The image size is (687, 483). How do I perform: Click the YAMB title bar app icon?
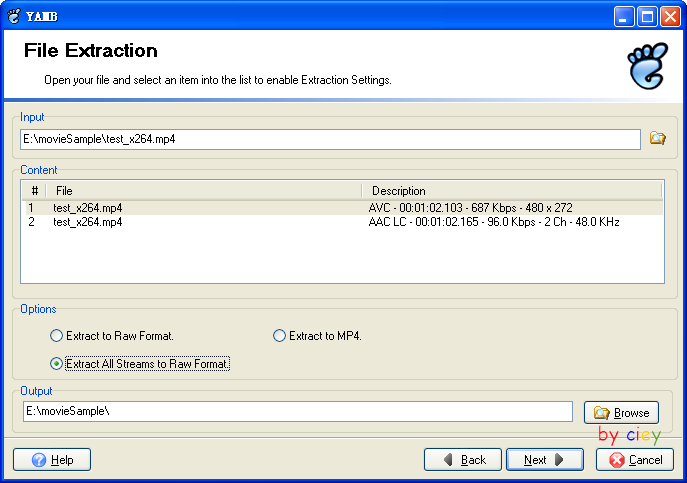(x=14, y=15)
